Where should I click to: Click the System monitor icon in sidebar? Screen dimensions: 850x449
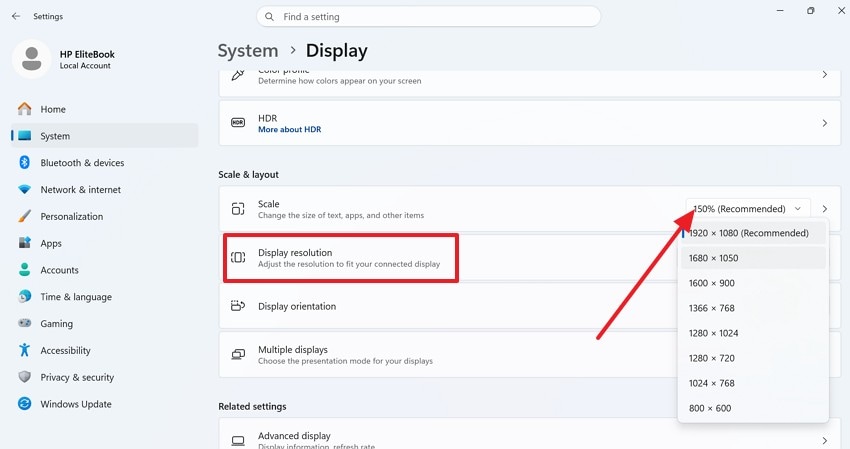(x=24, y=136)
